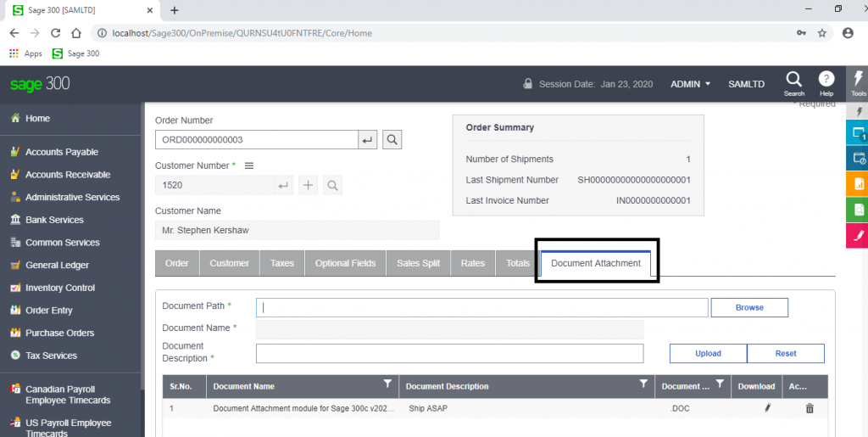Open the Document Name column filter
868x437 pixels.
click(x=388, y=384)
